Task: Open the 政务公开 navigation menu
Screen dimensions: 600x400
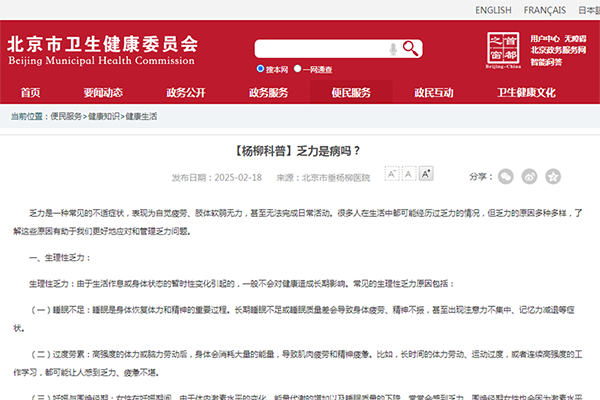Action: [x=186, y=93]
